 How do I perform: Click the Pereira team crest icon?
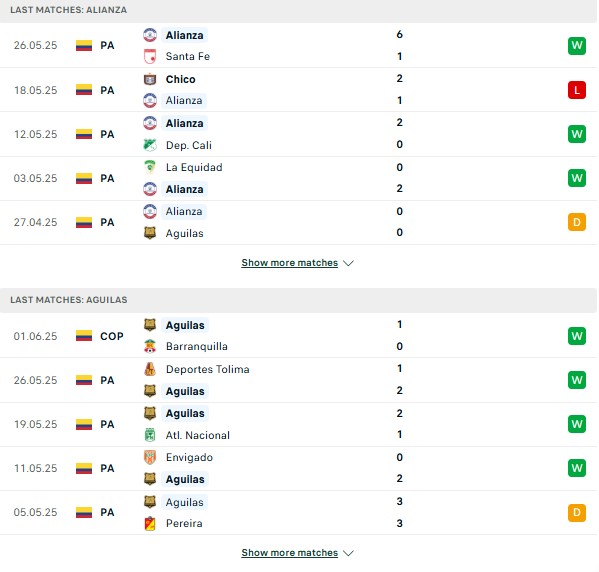(x=150, y=523)
